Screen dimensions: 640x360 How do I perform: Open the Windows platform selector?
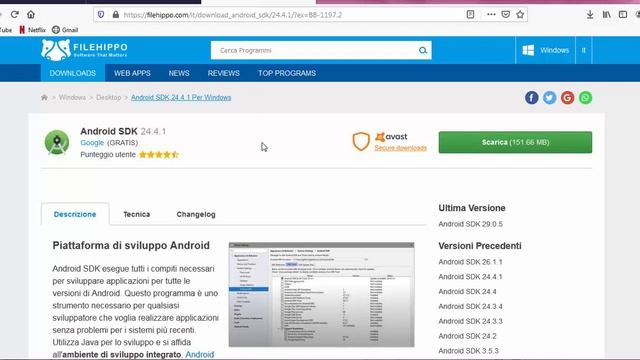[545, 50]
